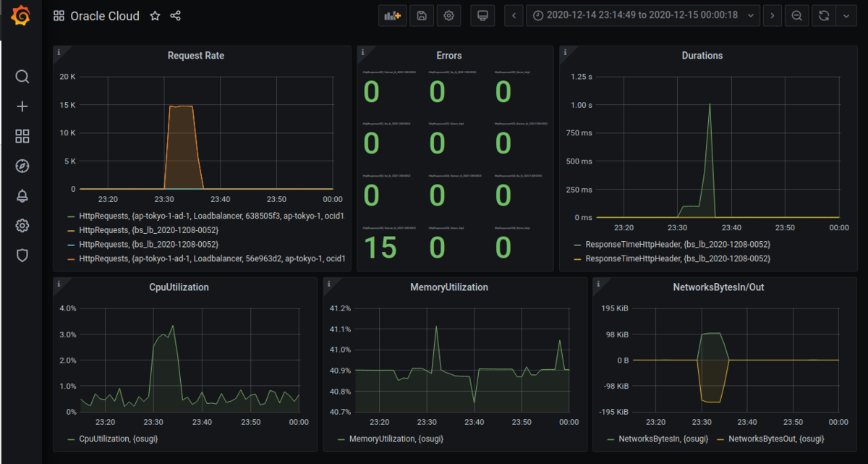
Task: Open the Request Rate panel title menu
Action: point(196,56)
